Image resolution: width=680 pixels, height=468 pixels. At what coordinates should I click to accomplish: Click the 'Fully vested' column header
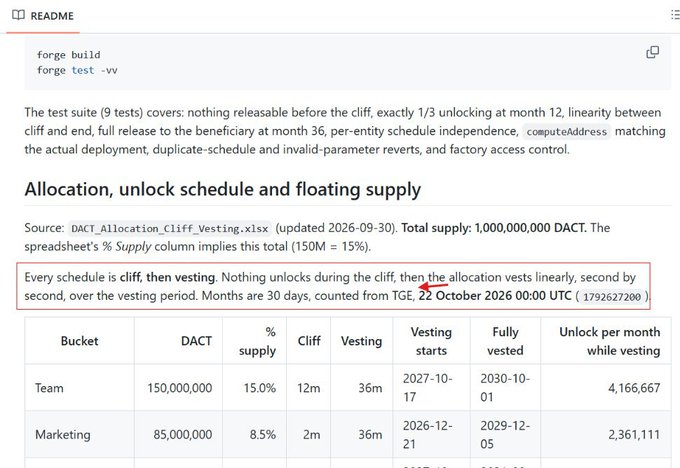[x=505, y=341]
